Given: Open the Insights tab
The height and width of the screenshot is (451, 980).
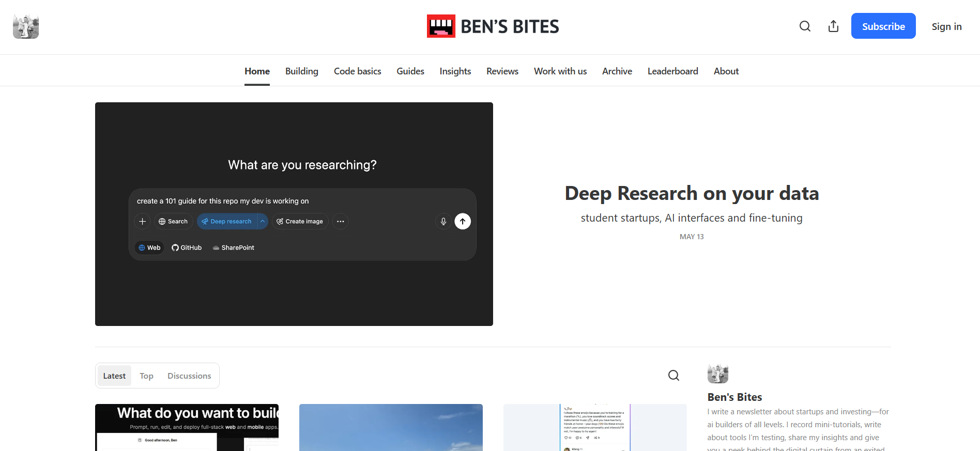Looking at the screenshot, I should click(x=455, y=71).
